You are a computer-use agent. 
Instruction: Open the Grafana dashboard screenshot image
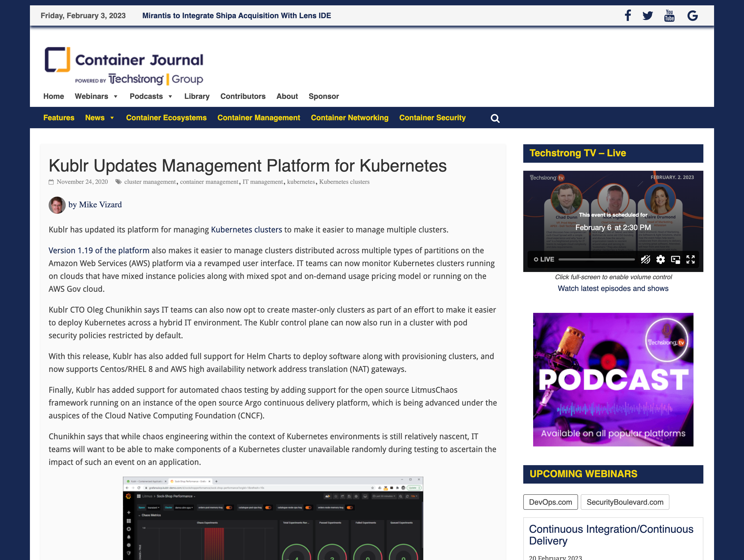(273, 518)
